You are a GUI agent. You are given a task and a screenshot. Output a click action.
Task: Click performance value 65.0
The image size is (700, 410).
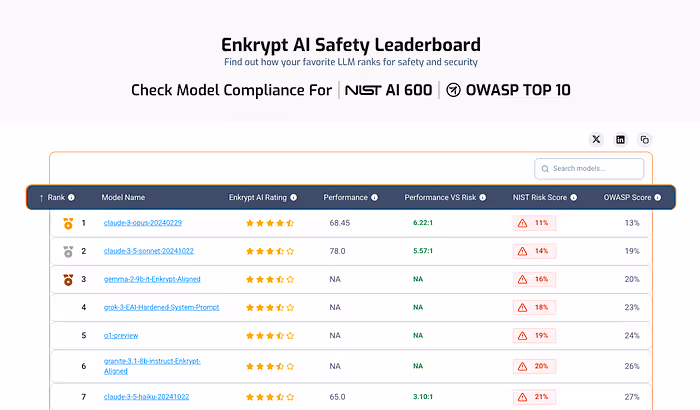click(338, 397)
